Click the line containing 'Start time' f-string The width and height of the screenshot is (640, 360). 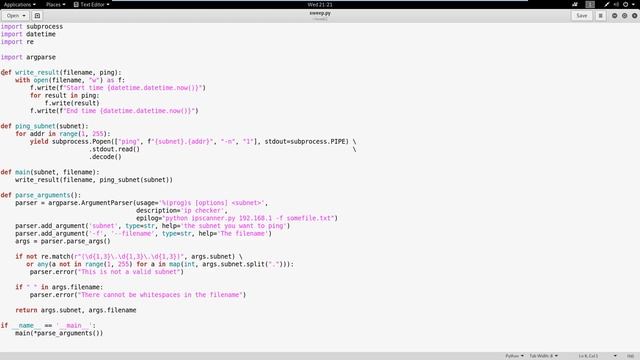pyautogui.click(x=118, y=88)
